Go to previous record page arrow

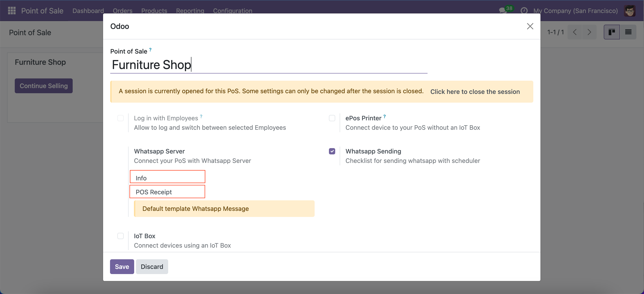click(x=574, y=32)
